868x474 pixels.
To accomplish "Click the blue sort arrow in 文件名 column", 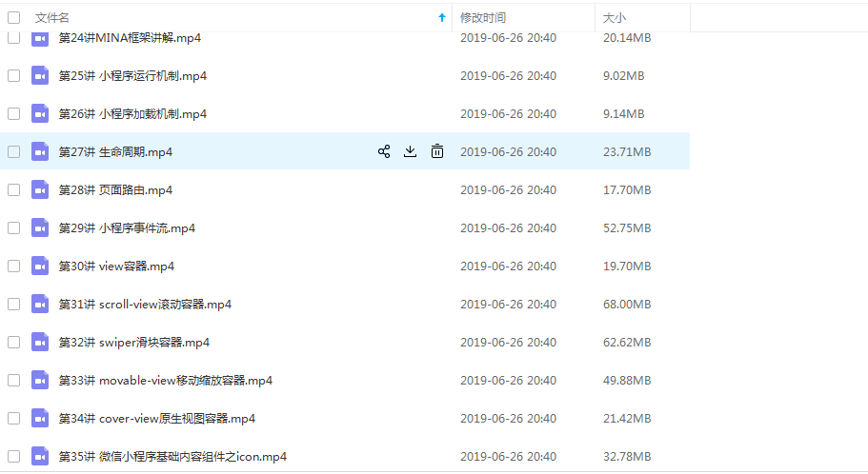I will tap(441, 17).
